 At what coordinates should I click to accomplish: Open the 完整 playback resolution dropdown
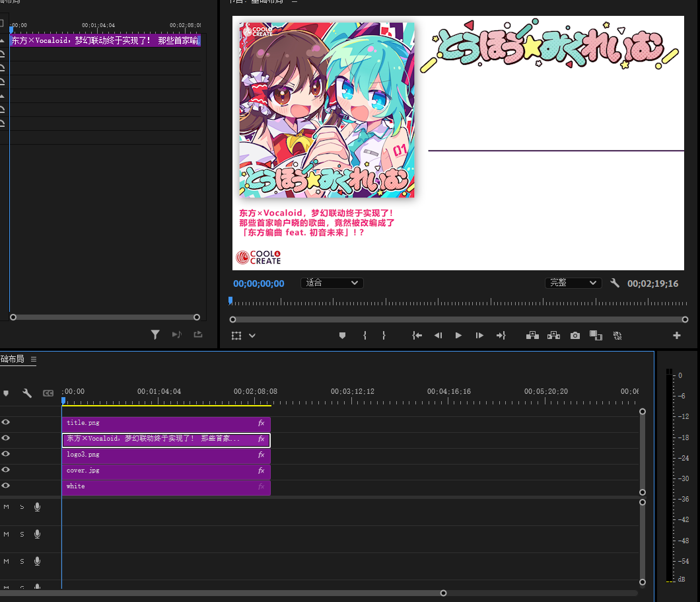pos(573,283)
